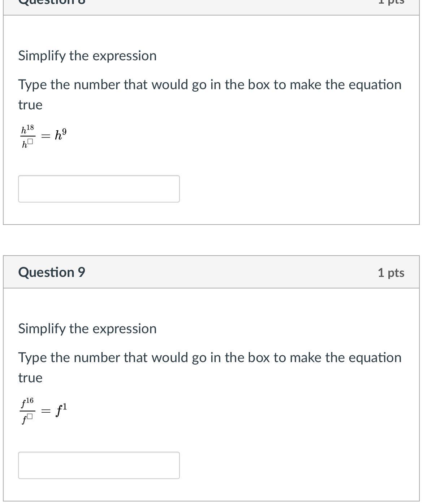
Task: Click the h to the 9th result
Action: coord(60,135)
